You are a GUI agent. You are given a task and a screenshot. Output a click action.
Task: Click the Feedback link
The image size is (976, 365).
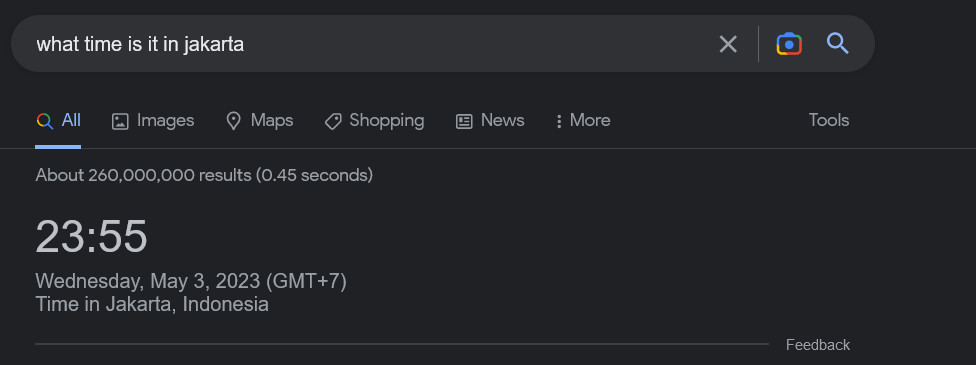pos(818,345)
